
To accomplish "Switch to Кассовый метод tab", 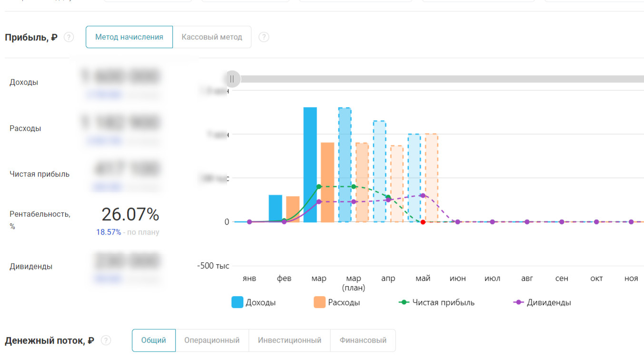I will pos(212,37).
